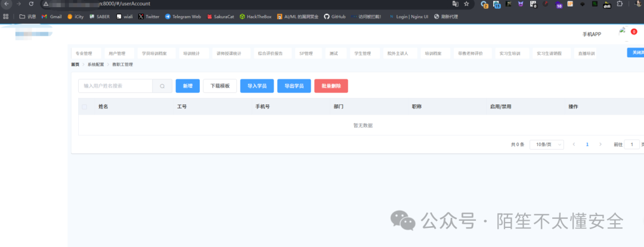The height and width of the screenshot is (247, 644).
Task: Open the apps grid icon in bookmarks bar
Action: (6, 17)
